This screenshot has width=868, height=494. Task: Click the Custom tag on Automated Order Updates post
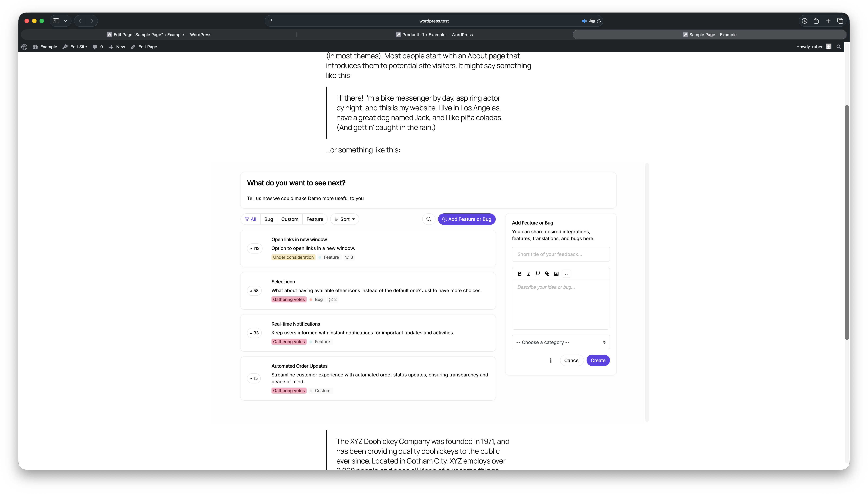(320, 390)
